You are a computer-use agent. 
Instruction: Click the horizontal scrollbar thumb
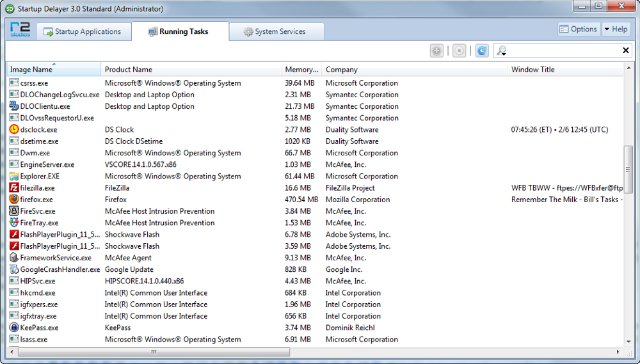(154, 352)
